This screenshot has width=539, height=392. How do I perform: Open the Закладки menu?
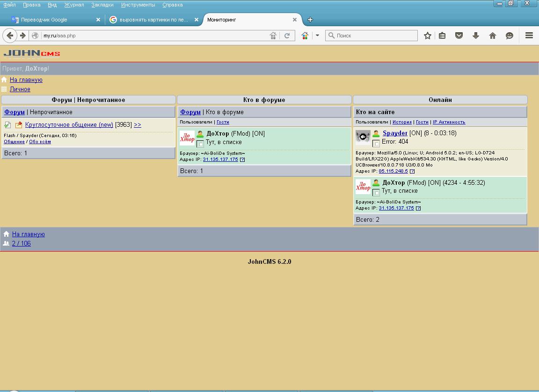102,5
